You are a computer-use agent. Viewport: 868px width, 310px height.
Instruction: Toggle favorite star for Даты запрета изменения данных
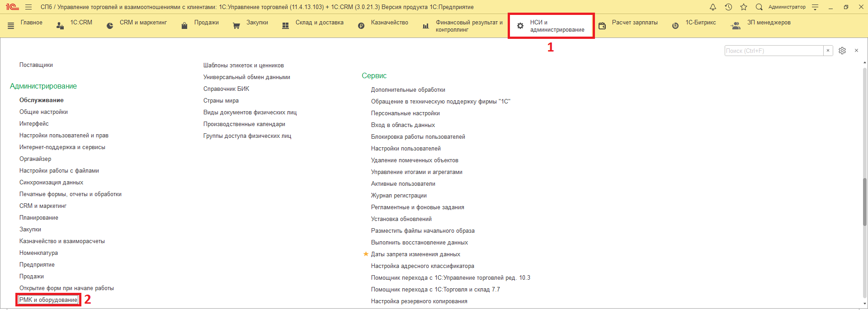tap(366, 254)
